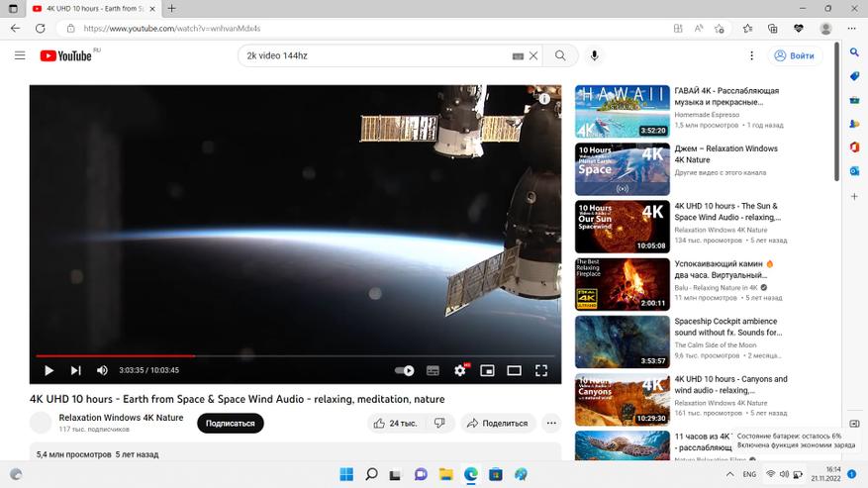
Task: Toggle autoplay switch in player
Action: coord(405,370)
